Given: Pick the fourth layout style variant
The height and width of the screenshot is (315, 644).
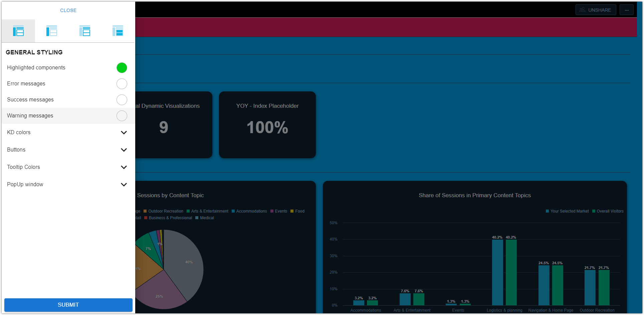Looking at the screenshot, I should coord(118,31).
